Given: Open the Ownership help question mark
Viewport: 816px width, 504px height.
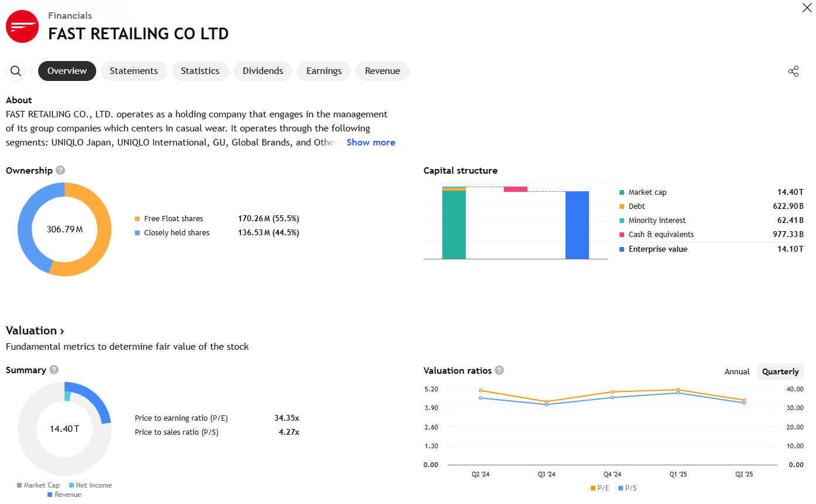Looking at the screenshot, I should 60,170.
